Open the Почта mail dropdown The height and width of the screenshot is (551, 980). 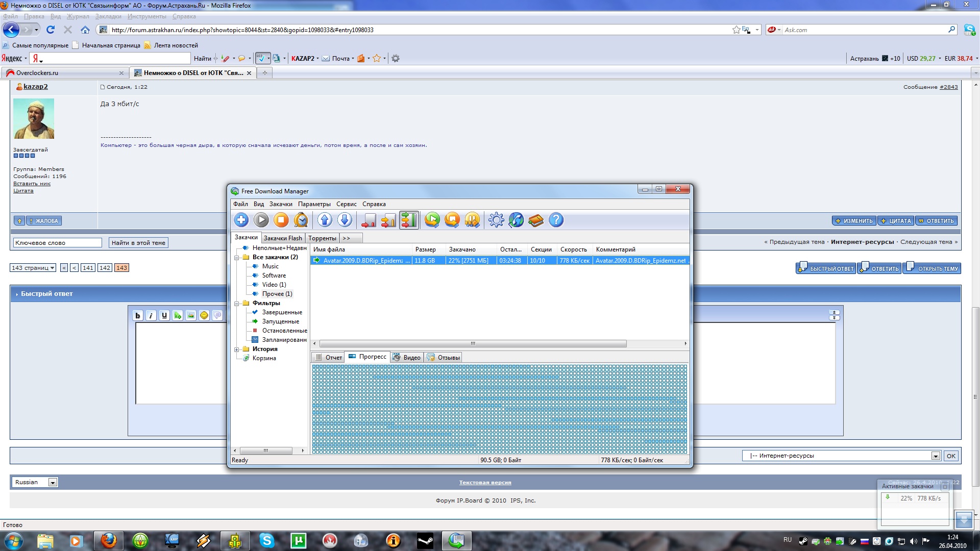[337, 58]
